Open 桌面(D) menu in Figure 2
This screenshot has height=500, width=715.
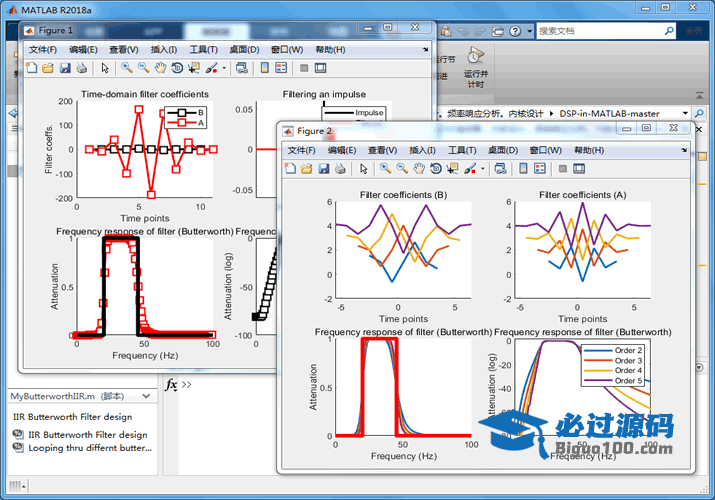tap(503, 150)
